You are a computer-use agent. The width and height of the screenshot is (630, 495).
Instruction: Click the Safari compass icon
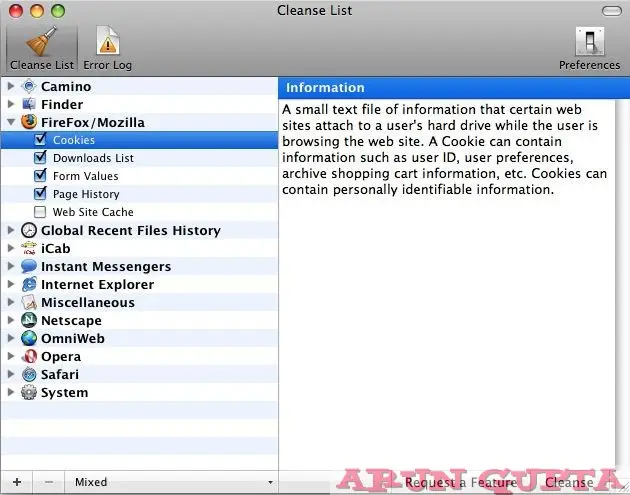pyautogui.click(x=29, y=374)
